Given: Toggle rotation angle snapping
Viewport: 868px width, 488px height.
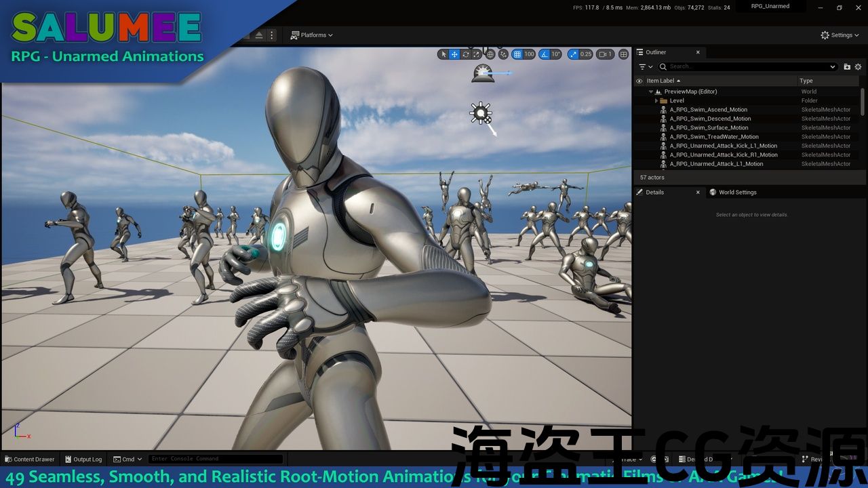Looking at the screenshot, I should coord(545,54).
